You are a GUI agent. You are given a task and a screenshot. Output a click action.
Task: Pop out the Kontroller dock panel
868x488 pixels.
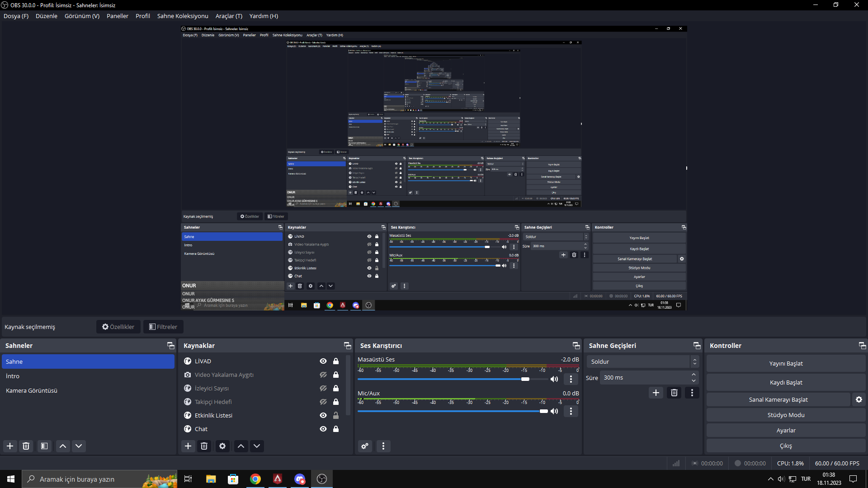pos(862,346)
